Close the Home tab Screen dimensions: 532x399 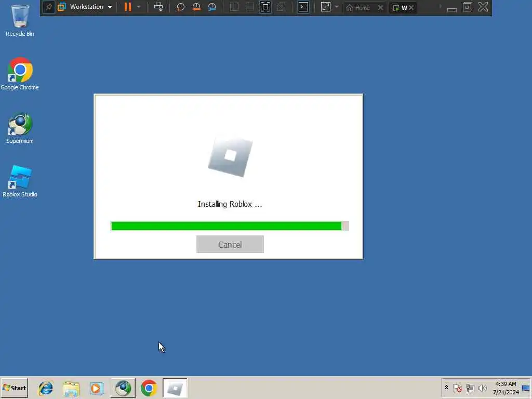pos(381,7)
